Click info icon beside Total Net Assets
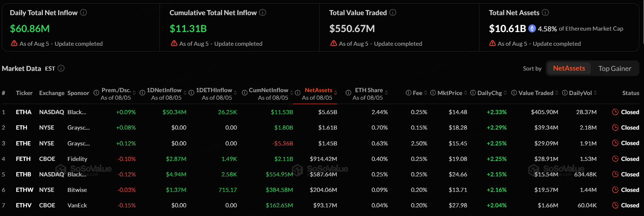 pos(545,13)
